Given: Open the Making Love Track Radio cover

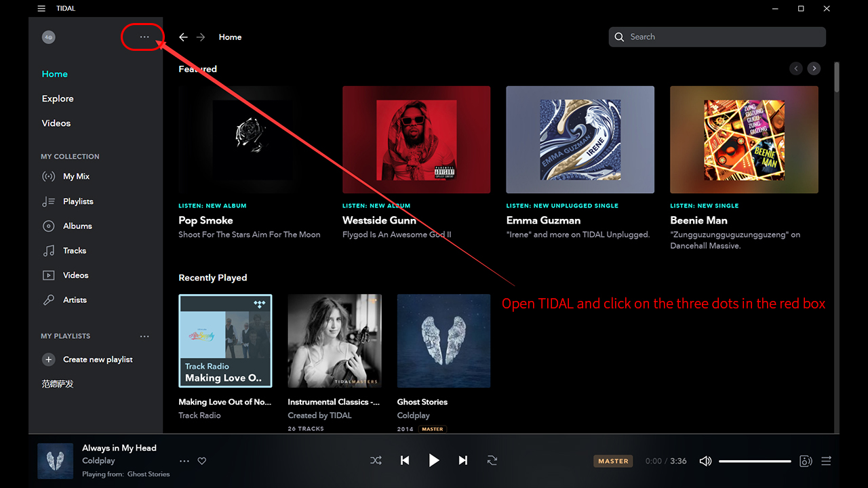Looking at the screenshot, I should tap(225, 341).
